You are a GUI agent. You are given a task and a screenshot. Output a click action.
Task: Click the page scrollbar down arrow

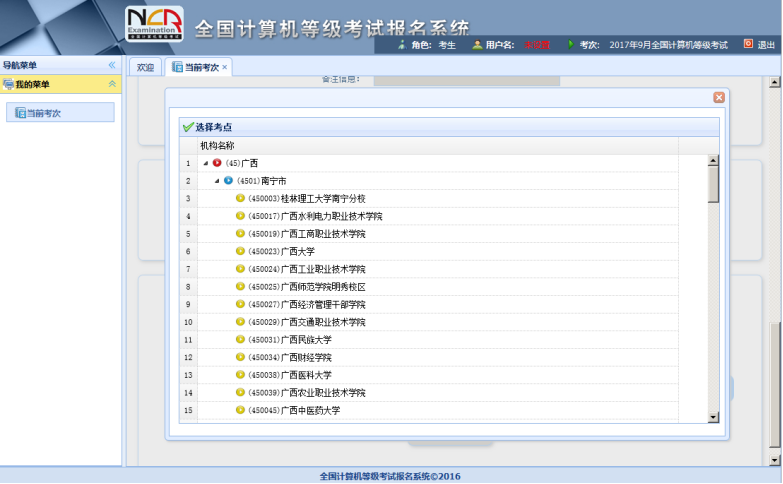click(x=775, y=460)
